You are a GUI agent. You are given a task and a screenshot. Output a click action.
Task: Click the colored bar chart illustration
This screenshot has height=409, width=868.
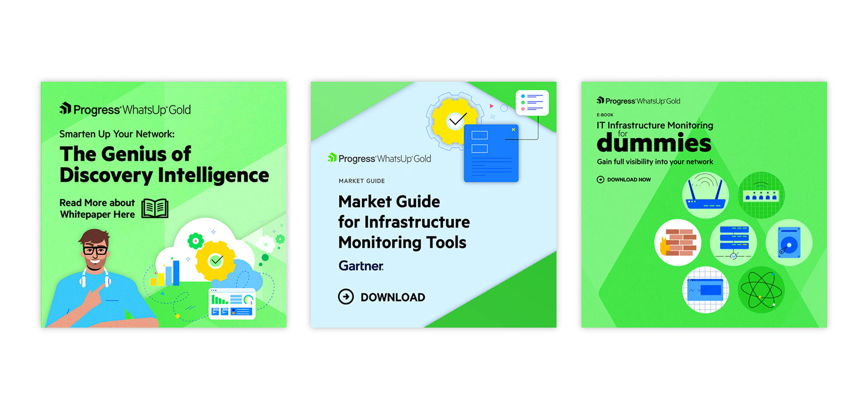165,272
